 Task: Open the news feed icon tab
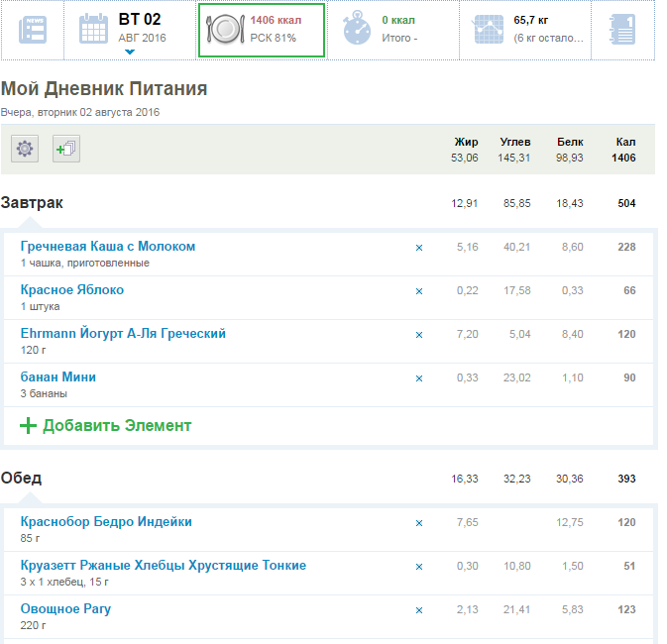click(33, 30)
